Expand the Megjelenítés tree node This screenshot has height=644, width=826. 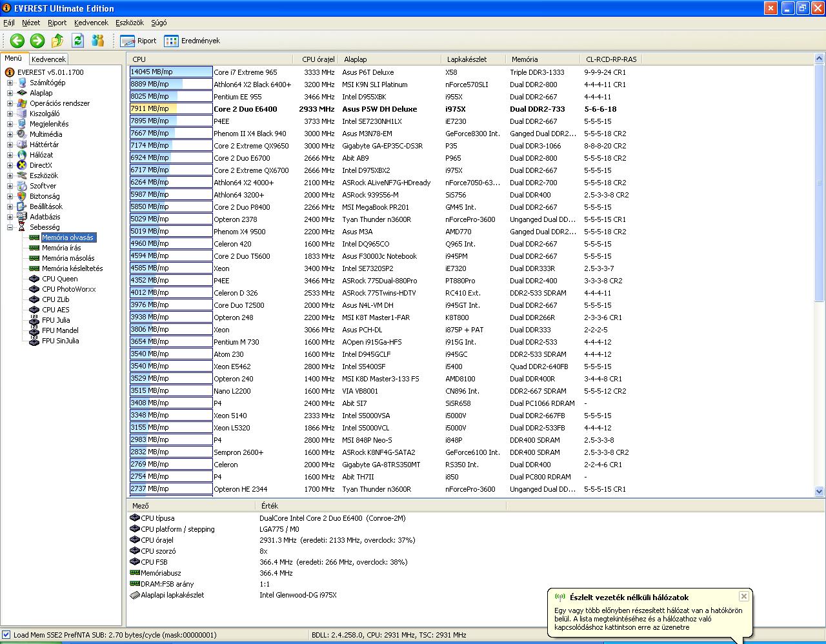click(x=10, y=124)
